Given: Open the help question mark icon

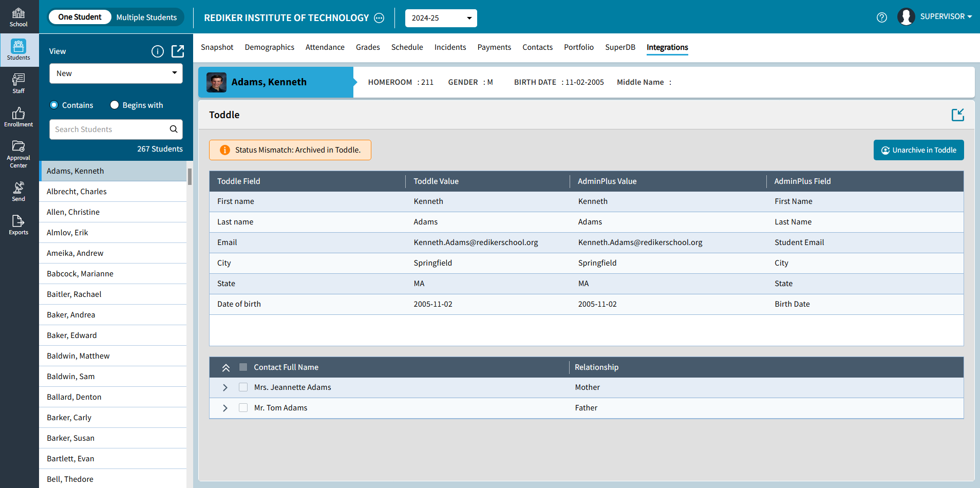Looking at the screenshot, I should pyautogui.click(x=882, y=17).
